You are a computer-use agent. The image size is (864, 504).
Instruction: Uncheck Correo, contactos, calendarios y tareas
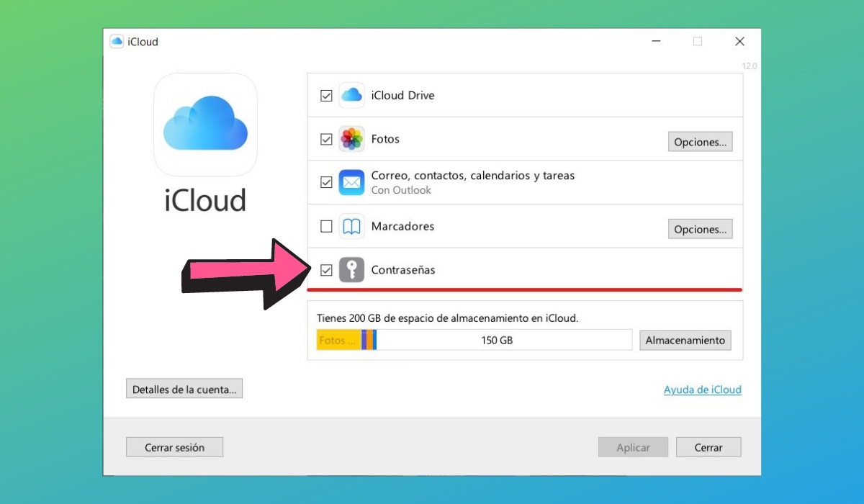coord(326,182)
